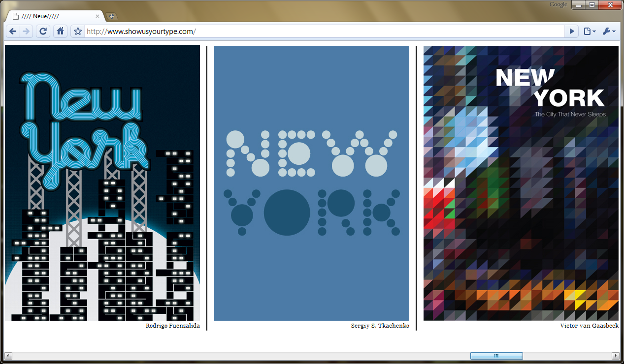Reload the page with the refresh icon
624x364 pixels.
[43, 31]
